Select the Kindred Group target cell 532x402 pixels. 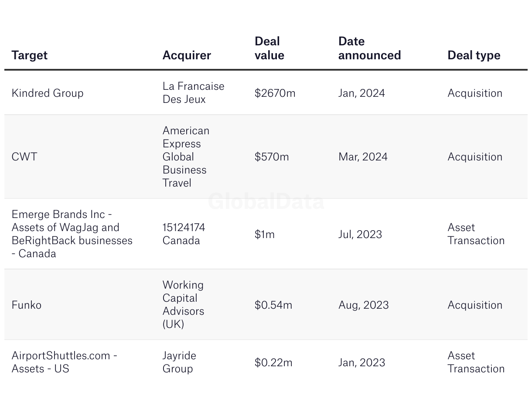point(48,93)
